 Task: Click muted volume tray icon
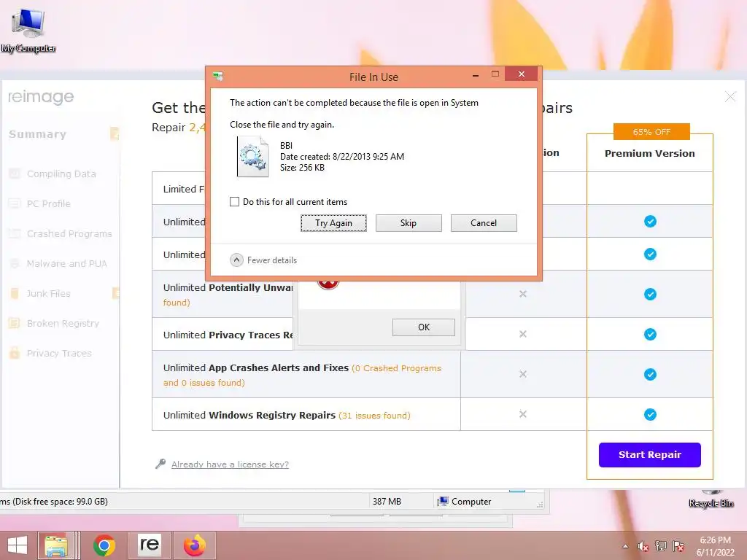point(643,547)
